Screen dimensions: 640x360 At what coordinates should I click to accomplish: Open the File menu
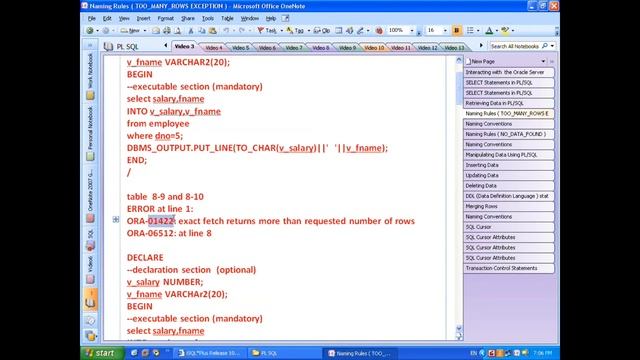[x=91, y=18]
